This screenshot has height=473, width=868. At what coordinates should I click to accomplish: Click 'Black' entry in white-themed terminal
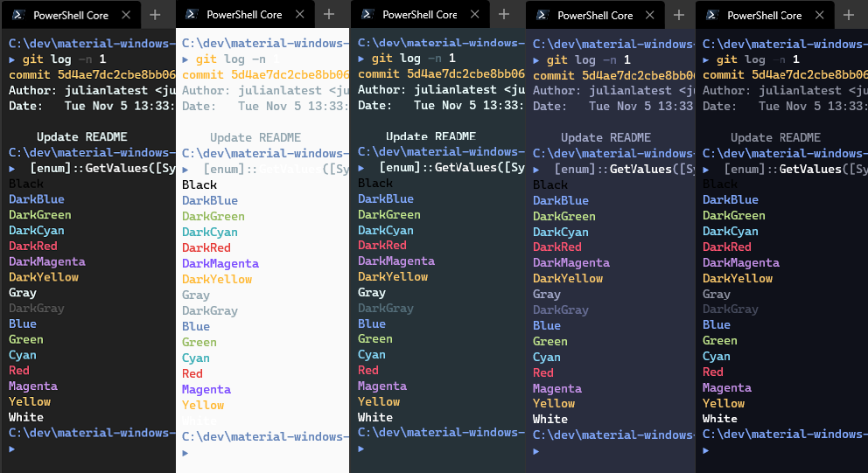(x=199, y=184)
